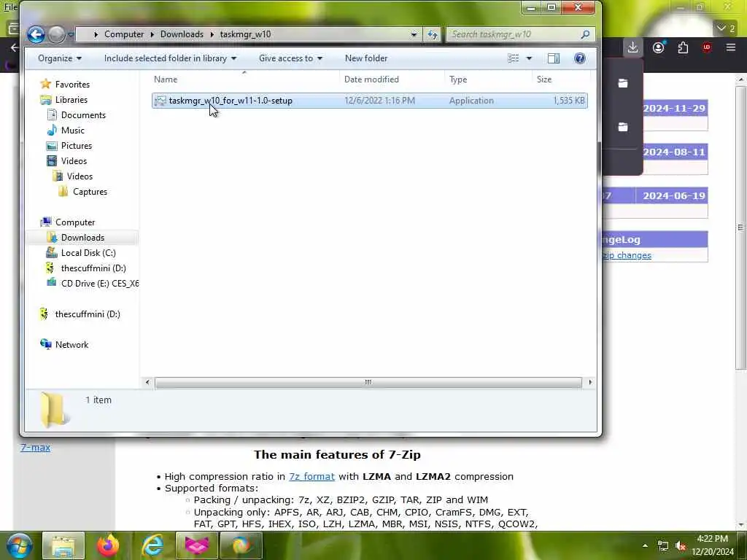This screenshot has height=560, width=747.
Task: Open Firefox hamburger menu
Action: 731,47
